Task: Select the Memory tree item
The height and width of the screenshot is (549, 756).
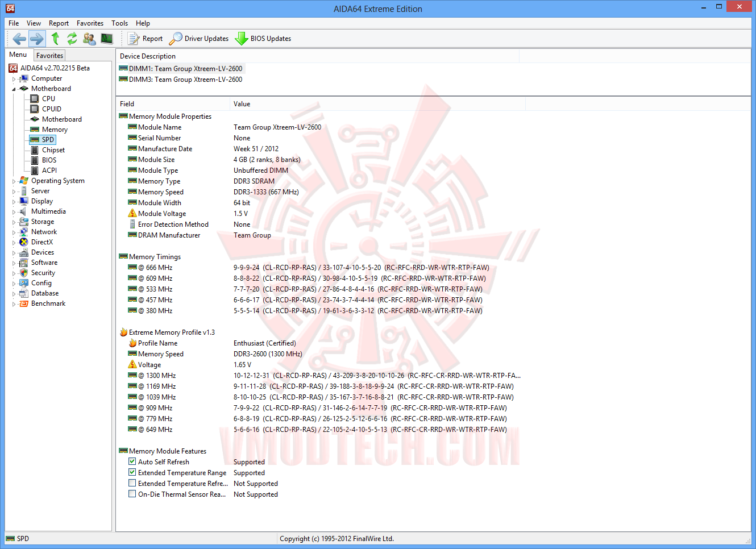Action: pyautogui.click(x=55, y=130)
